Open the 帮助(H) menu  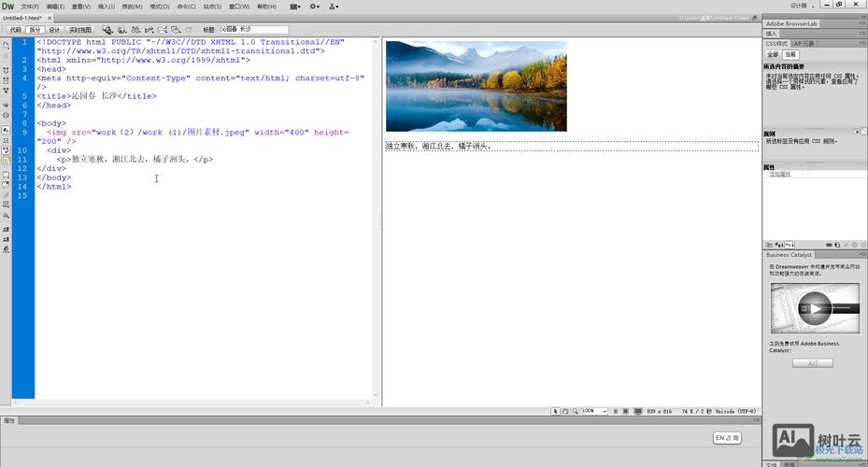tap(266, 7)
